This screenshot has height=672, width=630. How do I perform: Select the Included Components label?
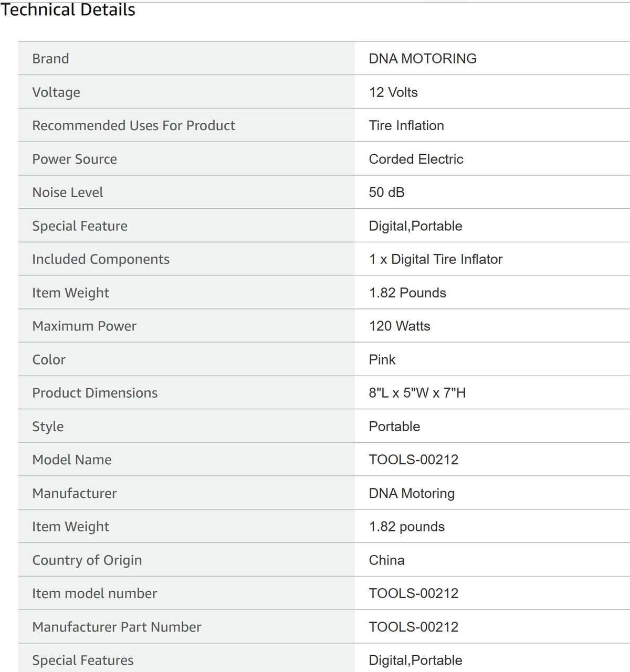coord(101,259)
